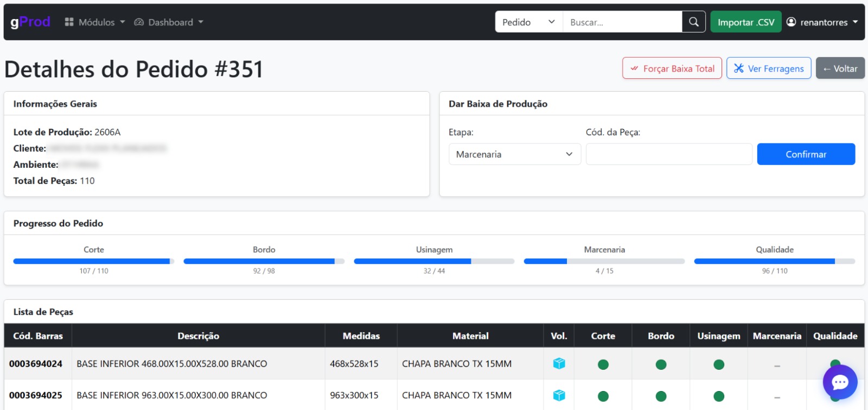Open the Módulos dropdown menu
Screen dimensions: 868x410
pyautogui.click(x=95, y=22)
